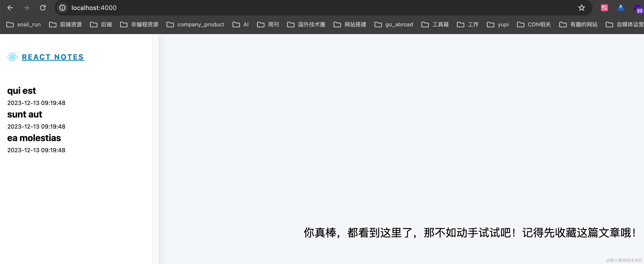Screen dimensions: 644x264
Task: Click the site info icon in address bar
Action: [x=62, y=8]
